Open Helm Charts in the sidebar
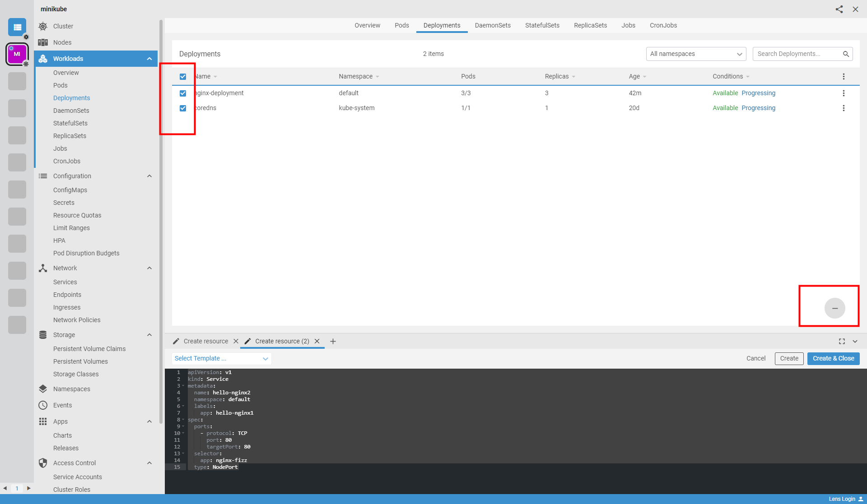Image resolution: width=867 pixels, height=504 pixels. pos(62,435)
